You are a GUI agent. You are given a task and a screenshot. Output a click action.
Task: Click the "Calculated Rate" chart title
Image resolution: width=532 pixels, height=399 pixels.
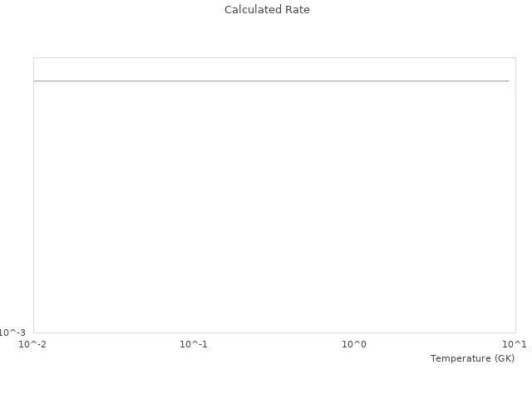[x=266, y=10]
